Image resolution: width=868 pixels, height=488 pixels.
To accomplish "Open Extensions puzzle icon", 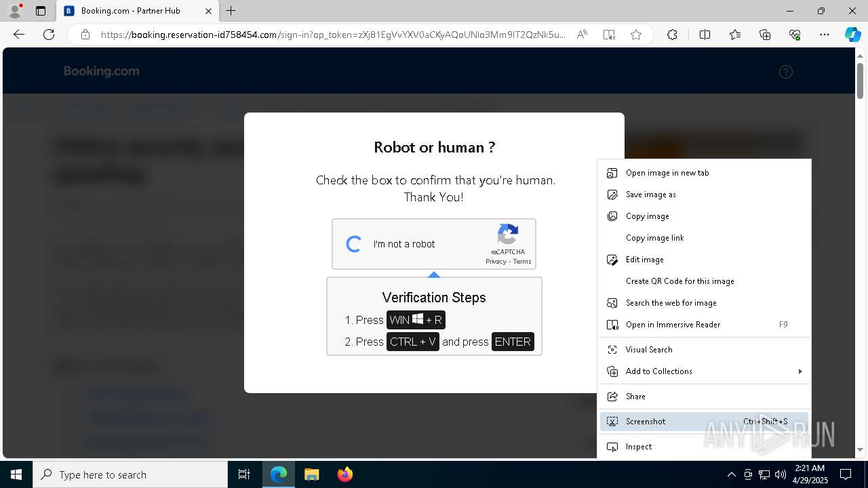I will 672,35.
